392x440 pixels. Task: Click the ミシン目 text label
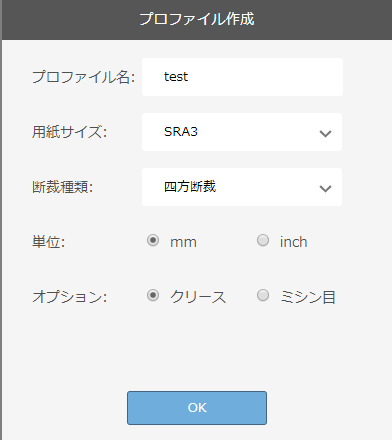click(308, 297)
